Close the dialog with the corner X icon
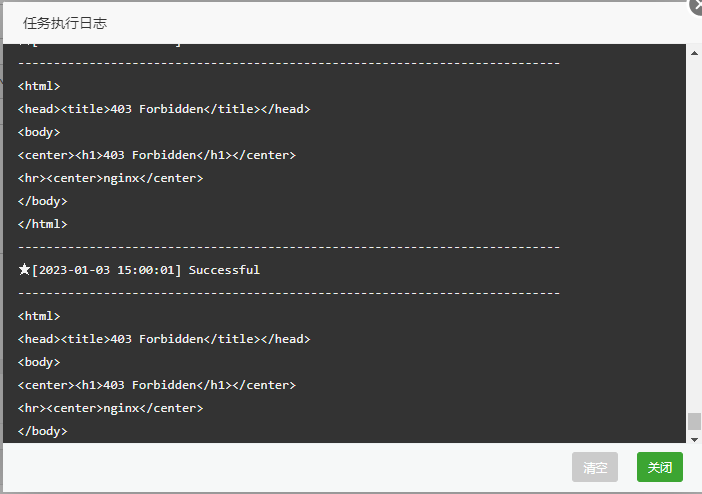Screen dimensions: 702x494 click(x=697, y=5)
